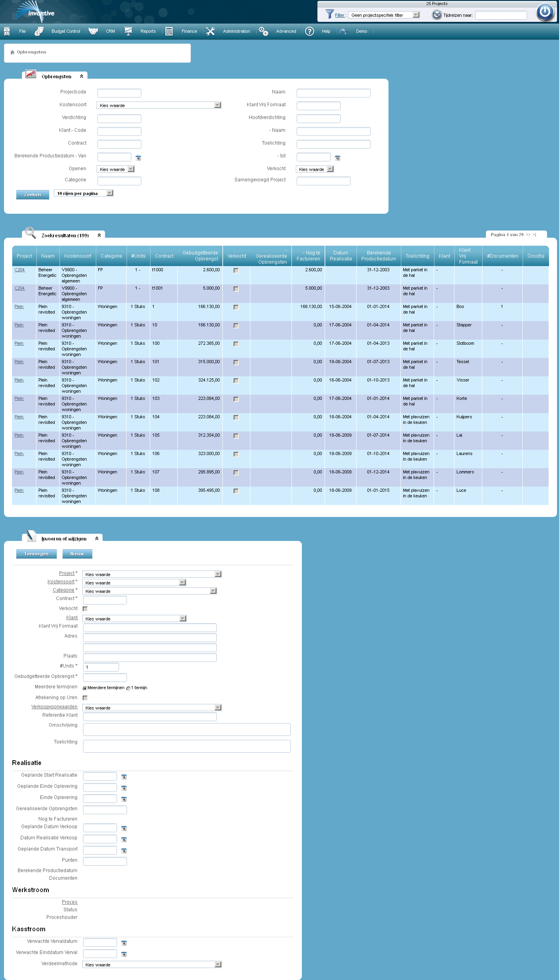
Task: Open the Openen Kies waarde dropdown
Action: (x=116, y=169)
